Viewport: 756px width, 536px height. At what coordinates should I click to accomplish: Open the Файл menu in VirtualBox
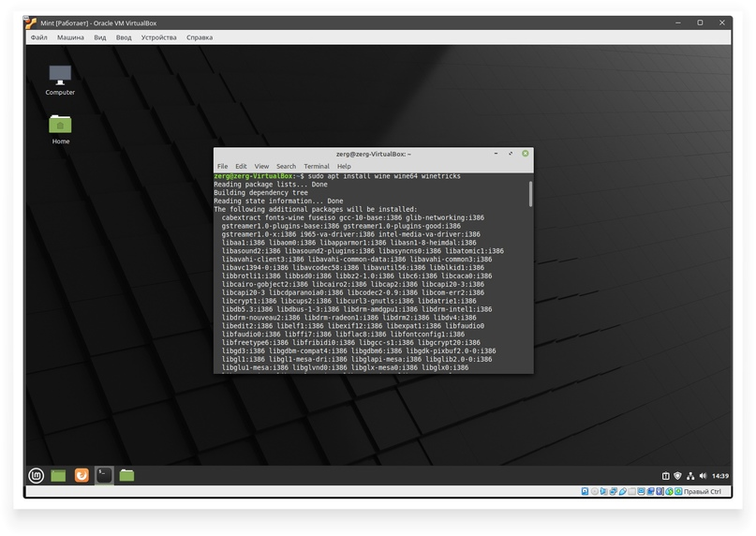click(39, 37)
